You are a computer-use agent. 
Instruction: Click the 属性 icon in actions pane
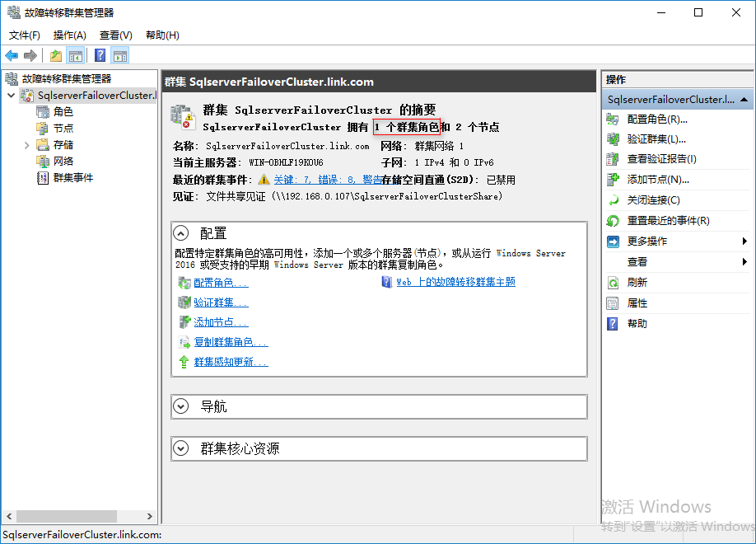coord(613,303)
